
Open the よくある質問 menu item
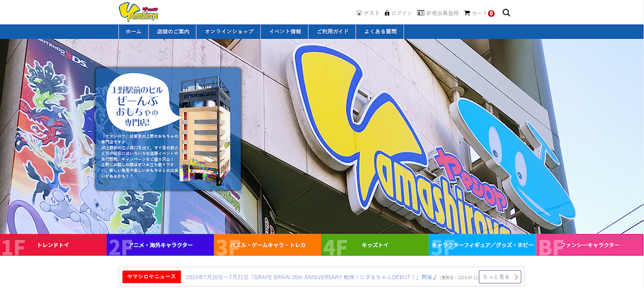[380, 31]
